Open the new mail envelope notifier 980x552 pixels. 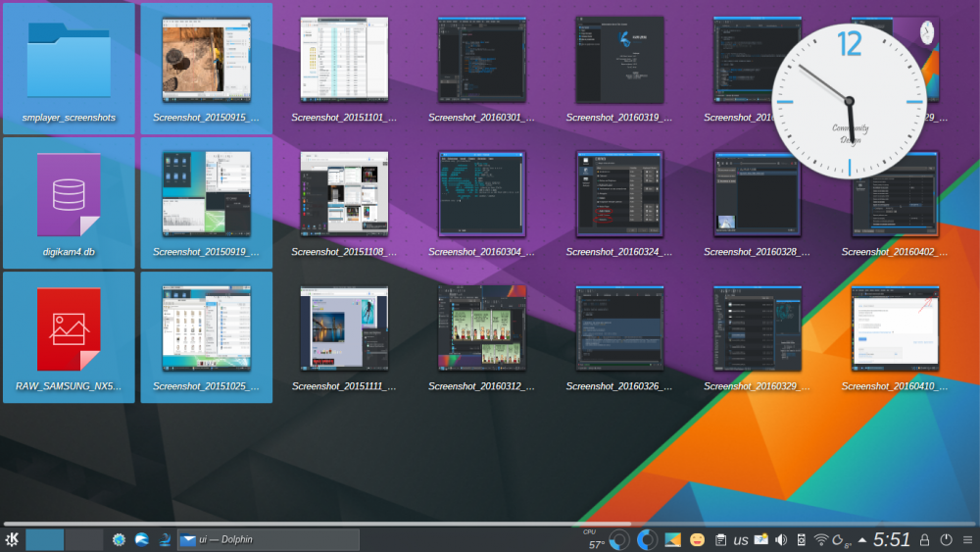tap(761, 539)
